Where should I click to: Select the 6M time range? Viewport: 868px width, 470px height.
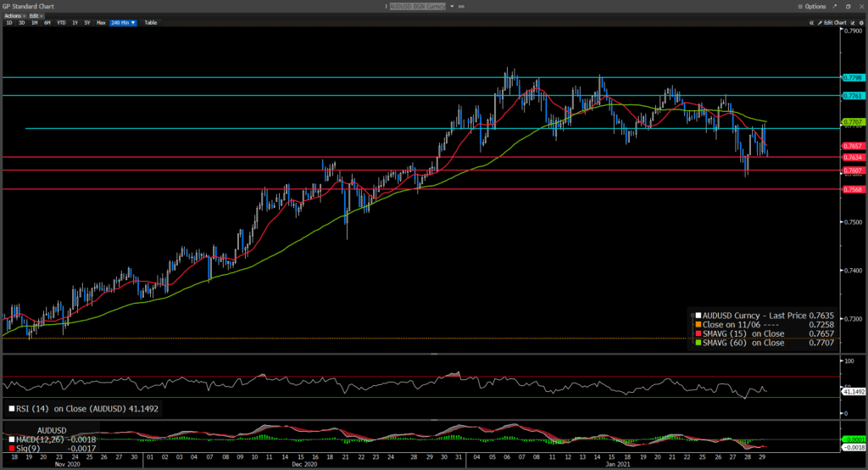(x=47, y=23)
